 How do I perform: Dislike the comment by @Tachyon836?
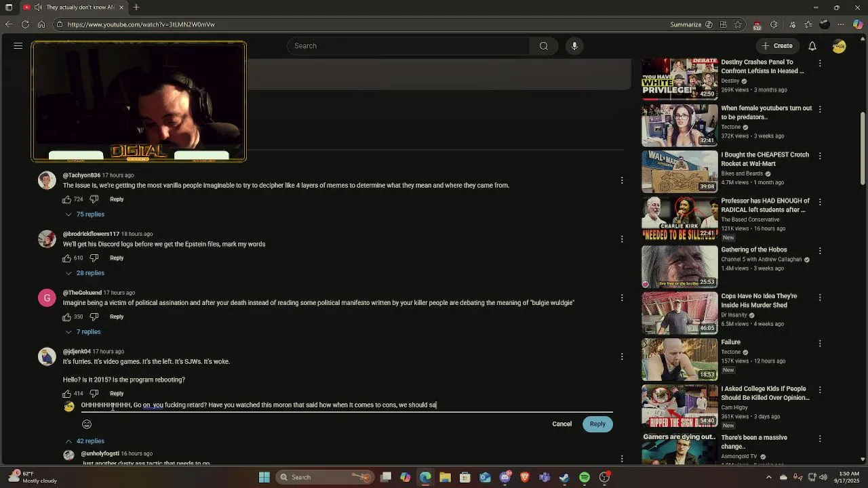pyautogui.click(x=94, y=199)
